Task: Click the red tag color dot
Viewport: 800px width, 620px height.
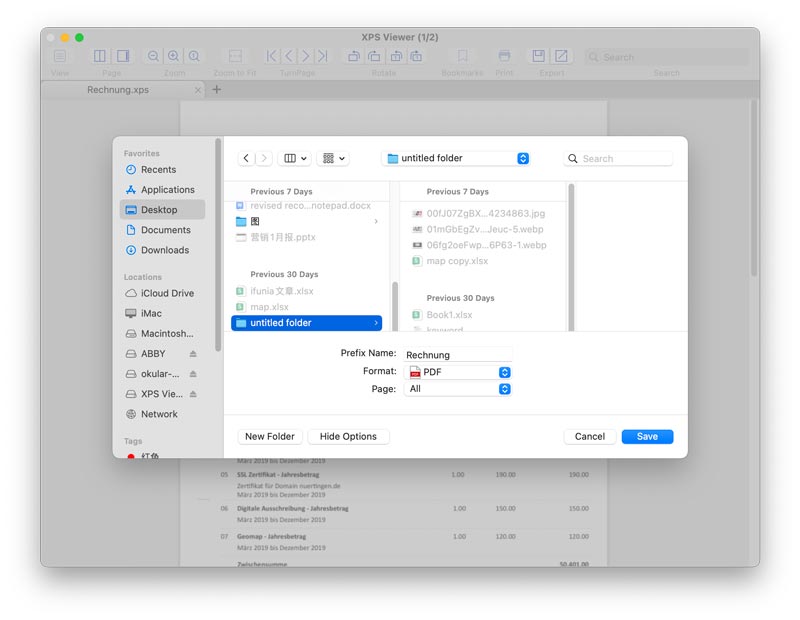Action: (130, 455)
